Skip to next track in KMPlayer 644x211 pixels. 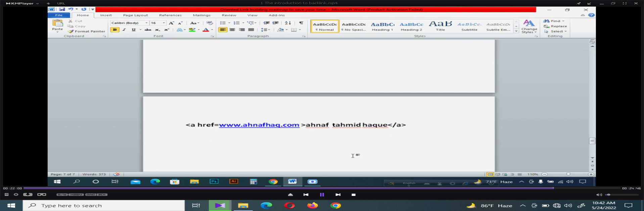coord(338,195)
